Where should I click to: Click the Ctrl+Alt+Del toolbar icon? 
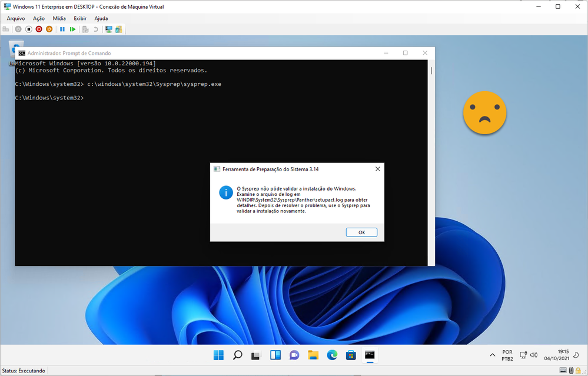tap(6, 29)
